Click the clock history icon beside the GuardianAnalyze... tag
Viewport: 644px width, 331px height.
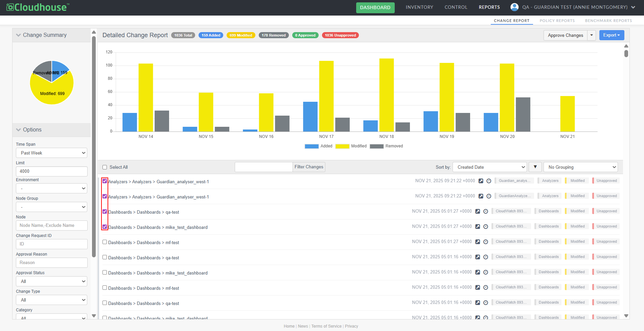489,196
